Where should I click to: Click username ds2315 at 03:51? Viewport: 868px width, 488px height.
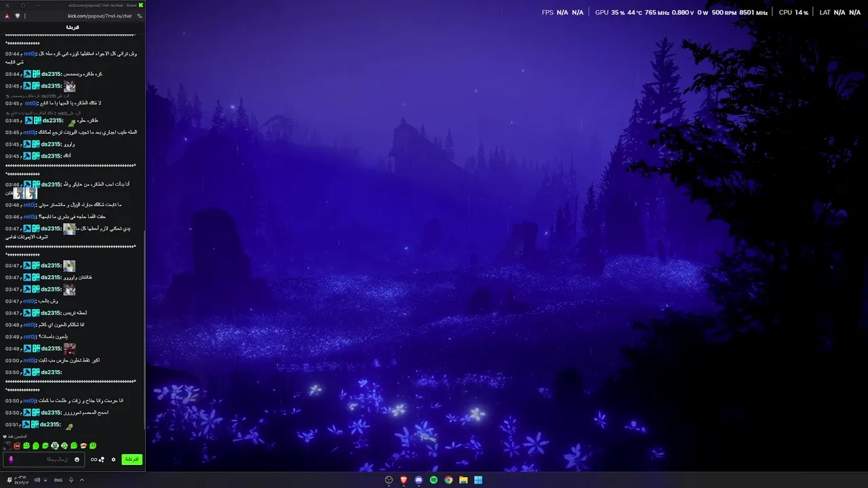point(51,424)
